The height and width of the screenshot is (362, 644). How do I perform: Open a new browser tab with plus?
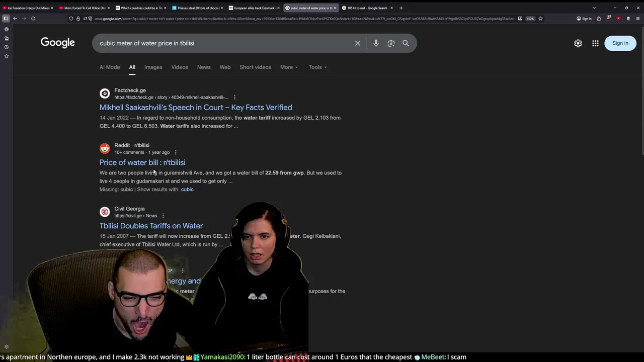point(401,8)
